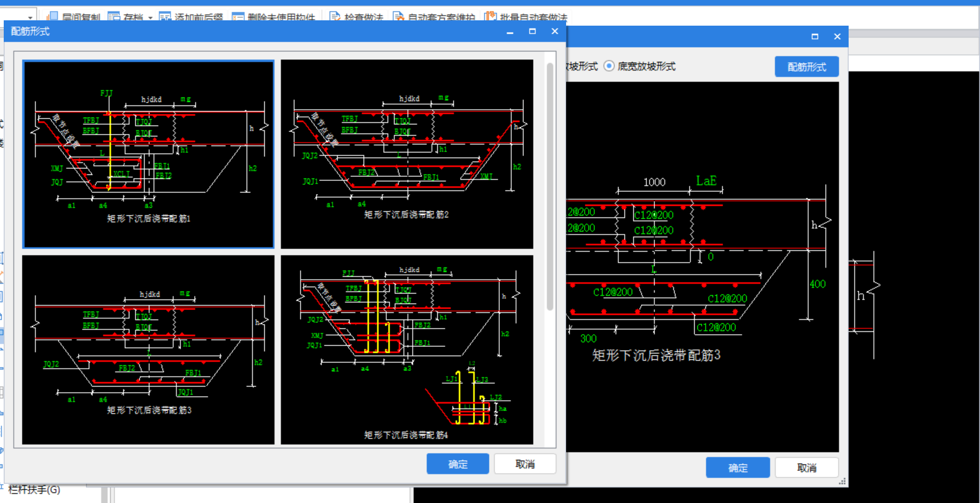The height and width of the screenshot is (503, 980).
Task: Minimize the 配筋形式 dialog
Action: pyautogui.click(x=510, y=32)
